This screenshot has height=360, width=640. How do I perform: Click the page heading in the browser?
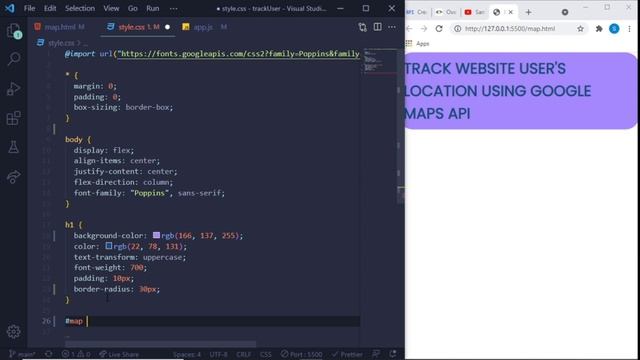tap(498, 91)
